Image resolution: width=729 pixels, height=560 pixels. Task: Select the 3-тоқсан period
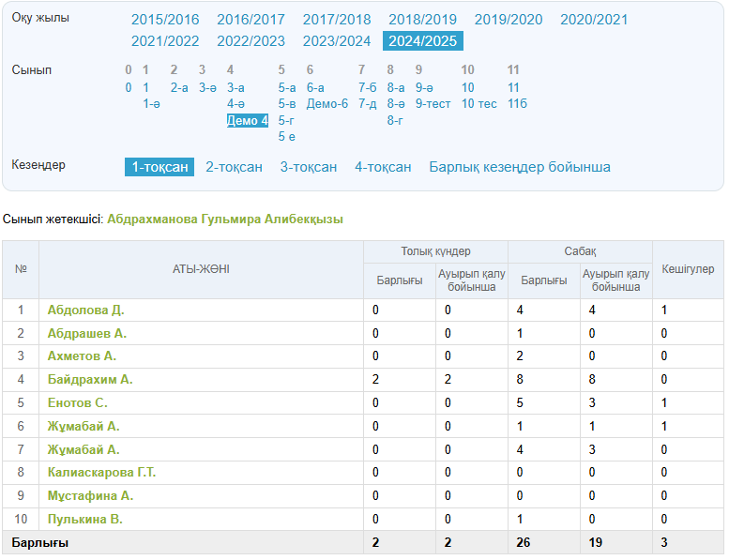click(x=309, y=167)
